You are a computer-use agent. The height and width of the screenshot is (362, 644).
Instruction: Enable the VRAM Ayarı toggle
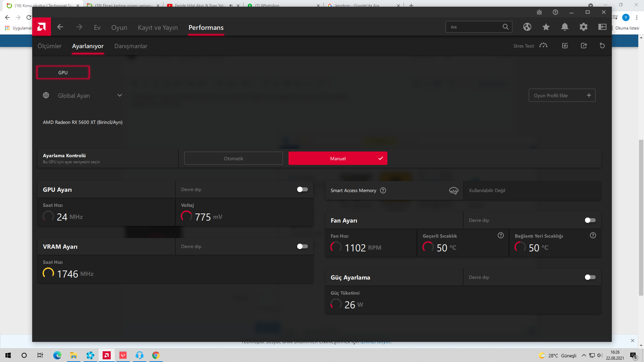coord(302,246)
